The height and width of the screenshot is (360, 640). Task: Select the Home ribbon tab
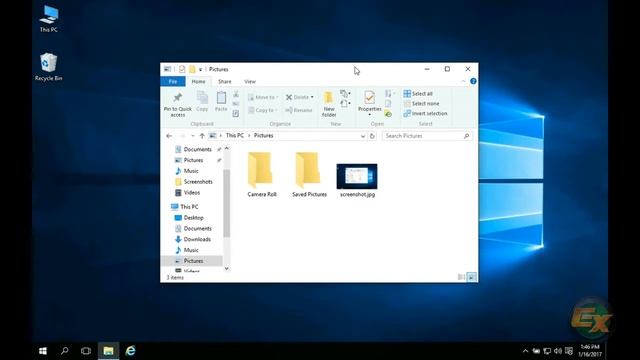pos(198,82)
